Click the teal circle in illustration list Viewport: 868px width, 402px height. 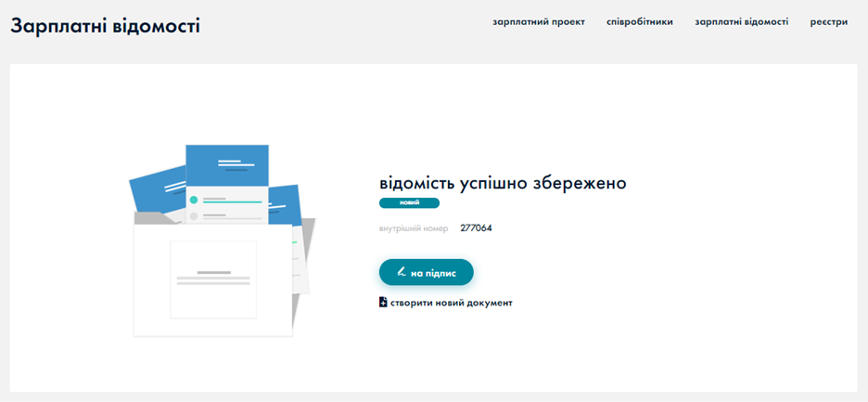pyautogui.click(x=194, y=200)
